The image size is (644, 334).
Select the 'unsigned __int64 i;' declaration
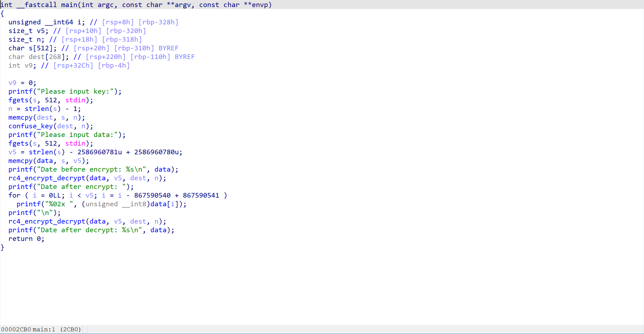click(x=47, y=22)
